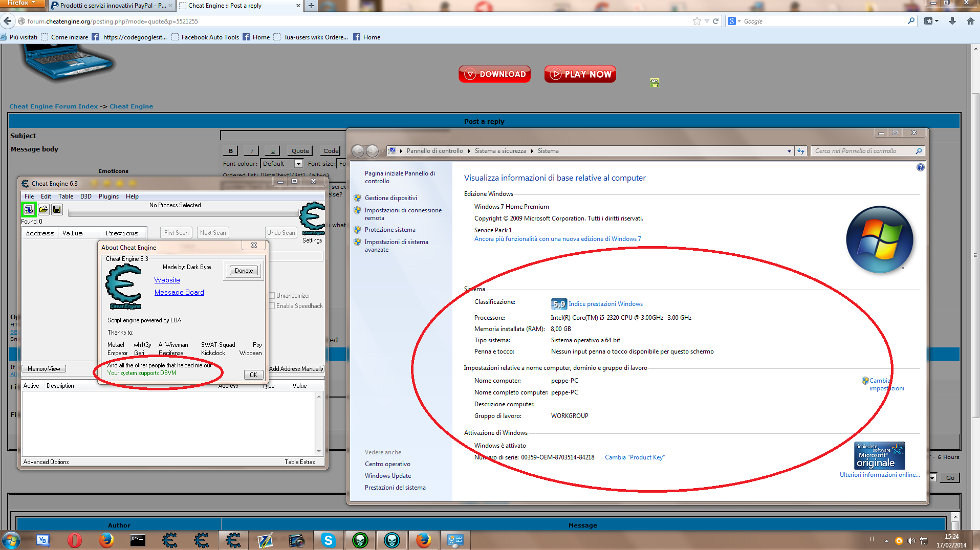
Task: Click the Cheat Engine address list scrollbar
Action: (319, 424)
